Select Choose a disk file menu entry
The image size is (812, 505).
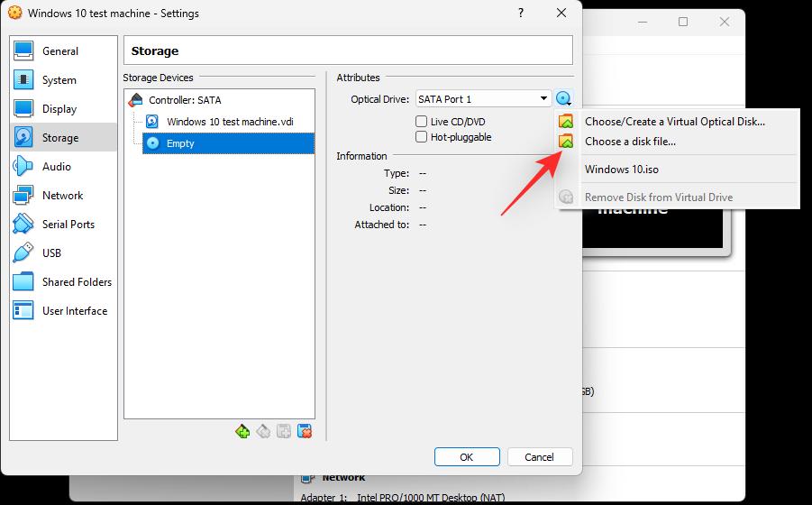click(678, 142)
